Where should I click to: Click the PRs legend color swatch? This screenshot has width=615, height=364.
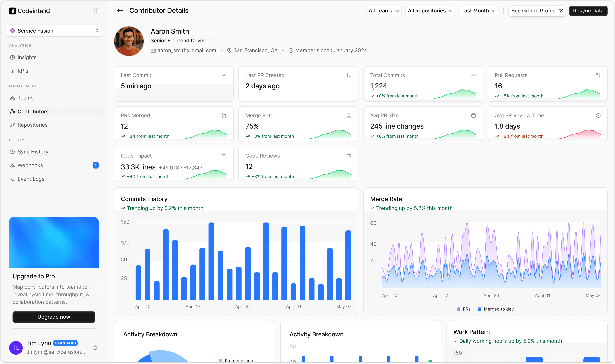coord(458,309)
